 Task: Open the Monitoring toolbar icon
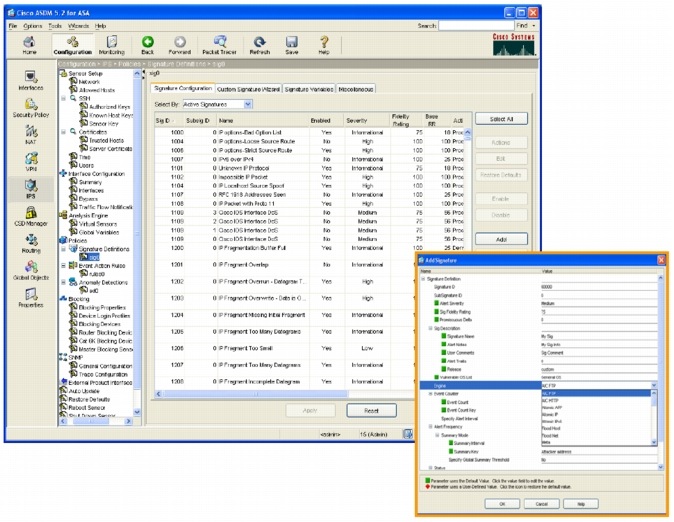click(x=112, y=45)
